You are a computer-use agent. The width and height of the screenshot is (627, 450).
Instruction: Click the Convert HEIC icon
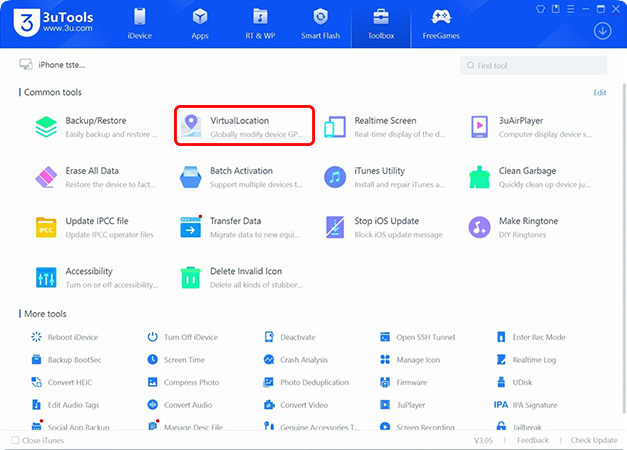coord(36,382)
